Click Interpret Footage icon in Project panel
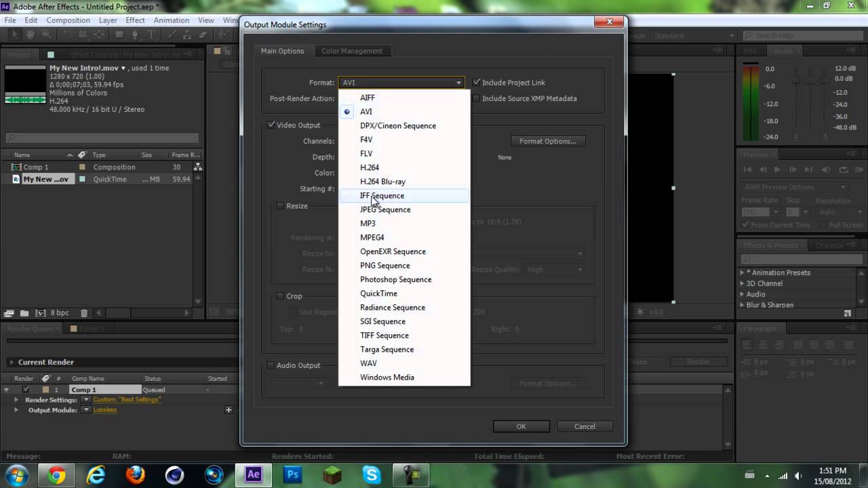The image size is (868, 488). tap(9, 313)
